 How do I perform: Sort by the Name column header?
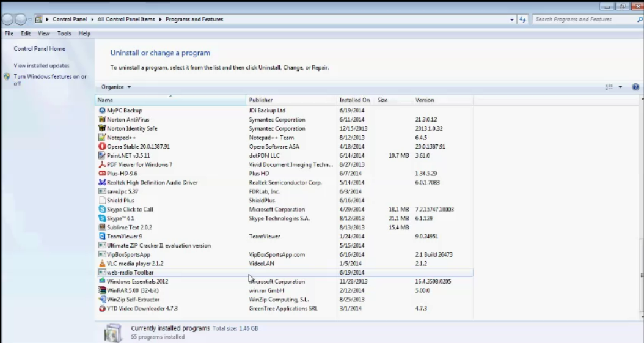tap(170, 100)
